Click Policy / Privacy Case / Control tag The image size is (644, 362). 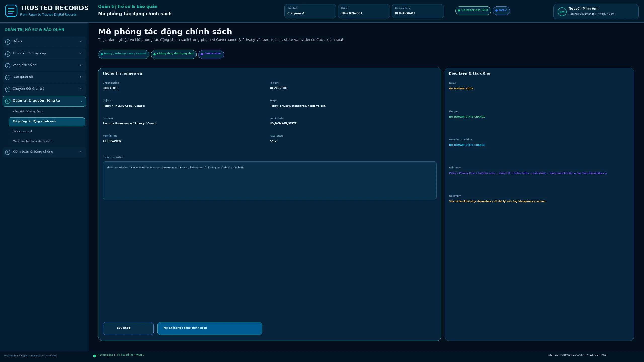(x=124, y=54)
